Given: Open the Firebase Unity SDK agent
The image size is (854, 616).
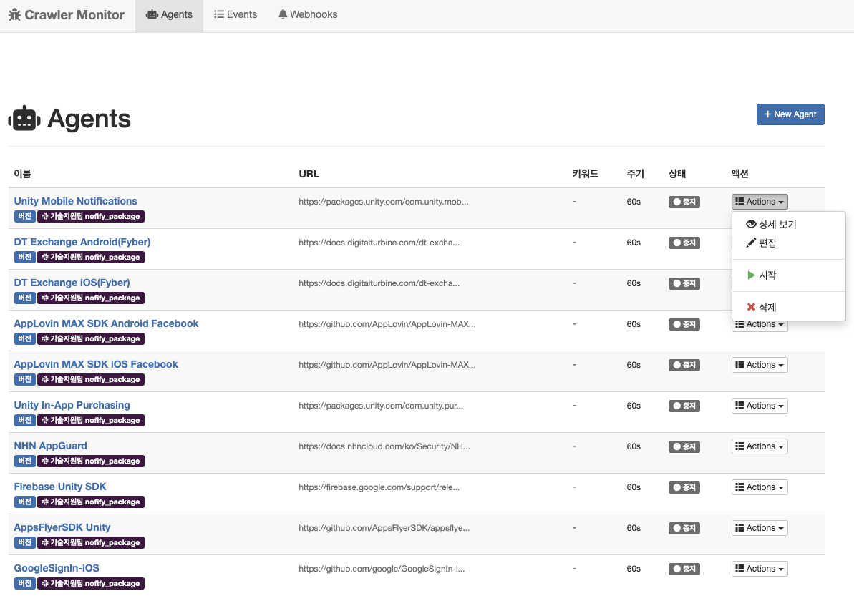Looking at the screenshot, I should (x=60, y=487).
